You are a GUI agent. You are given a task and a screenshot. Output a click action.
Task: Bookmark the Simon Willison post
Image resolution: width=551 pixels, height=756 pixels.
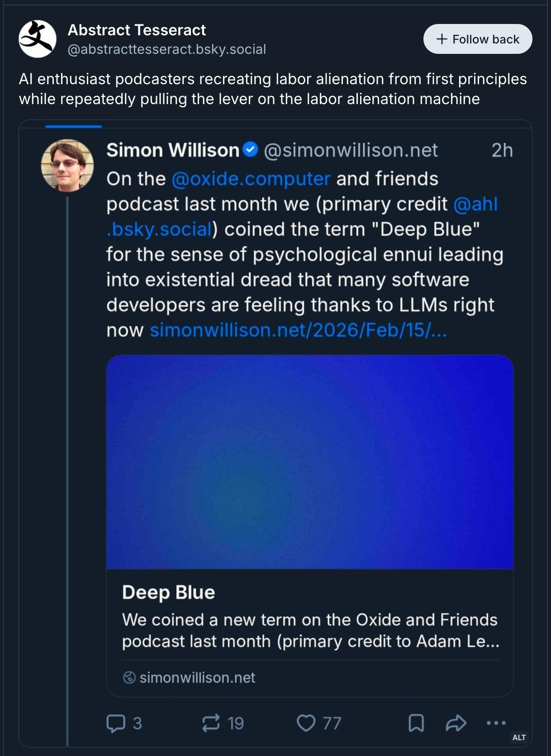416,723
